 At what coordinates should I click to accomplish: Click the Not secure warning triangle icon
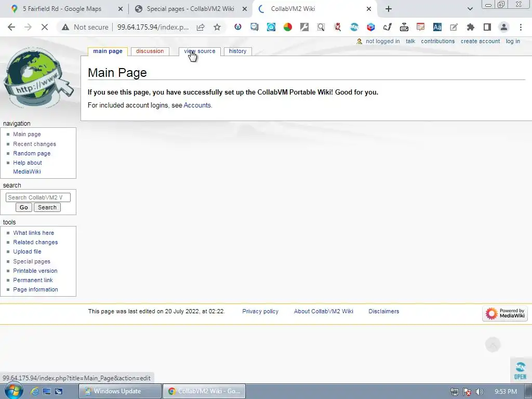point(65,27)
